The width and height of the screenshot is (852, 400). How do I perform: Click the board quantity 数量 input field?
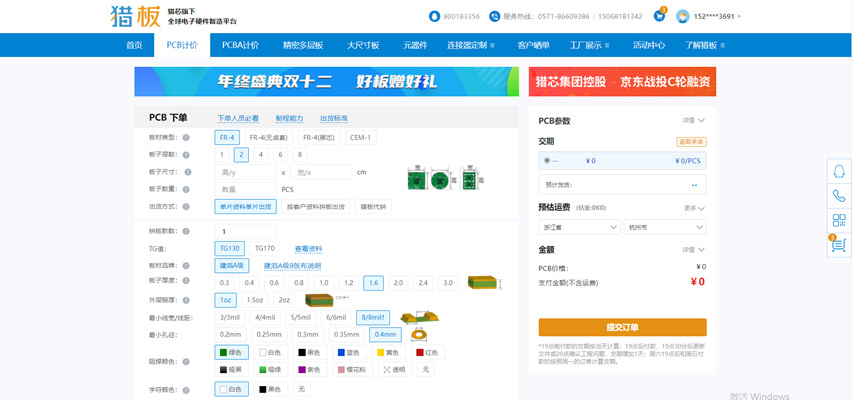tap(245, 189)
